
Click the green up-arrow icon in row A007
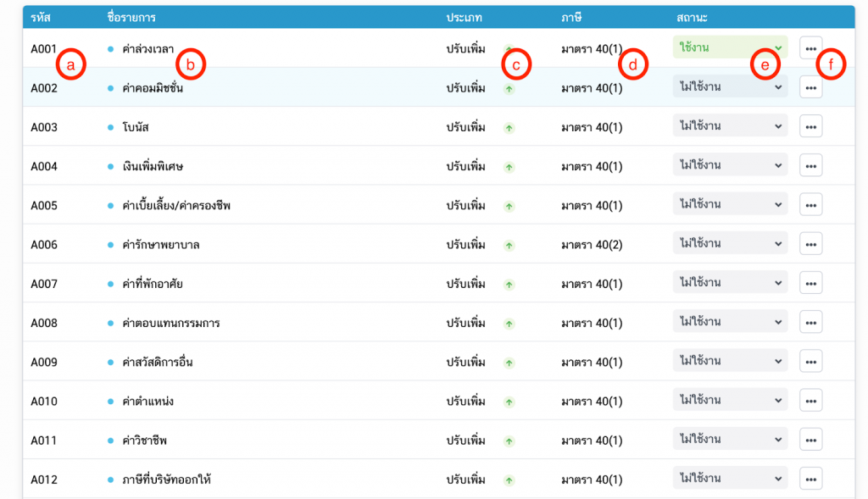[x=509, y=284]
